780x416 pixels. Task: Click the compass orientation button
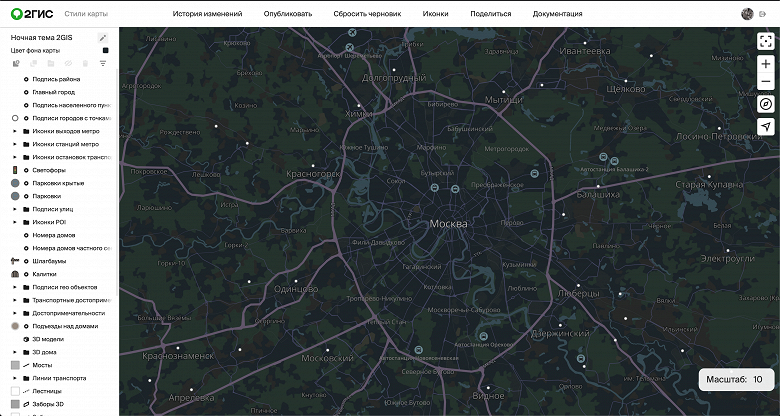tap(765, 104)
